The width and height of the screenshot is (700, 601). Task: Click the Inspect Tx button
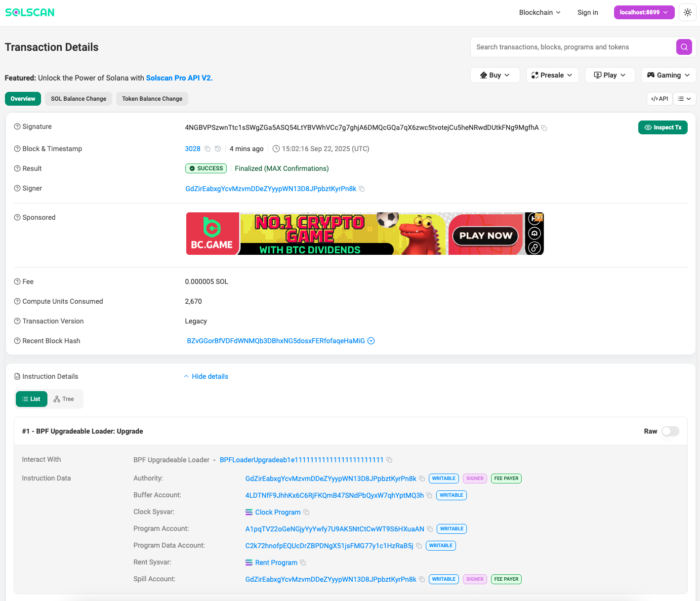click(x=662, y=127)
